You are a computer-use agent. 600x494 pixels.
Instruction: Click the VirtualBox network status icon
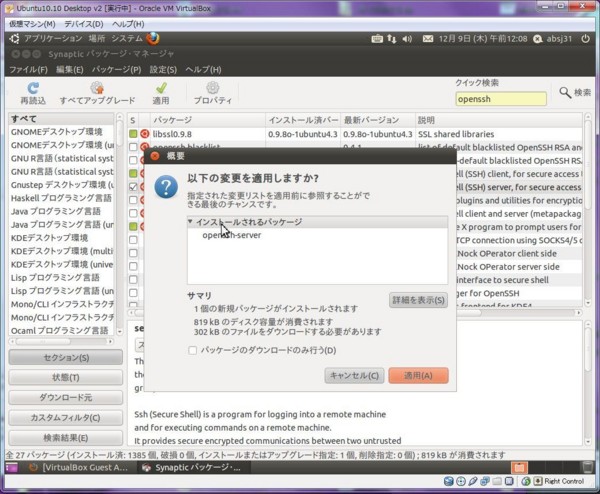click(485, 481)
